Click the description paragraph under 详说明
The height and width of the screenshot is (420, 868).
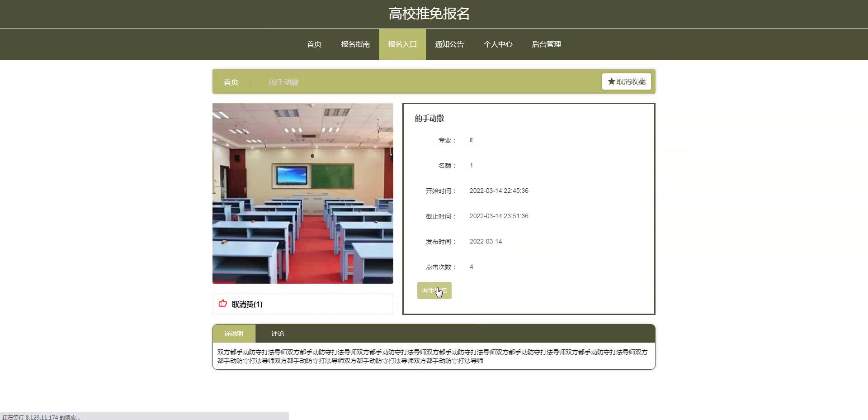coord(432,356)
